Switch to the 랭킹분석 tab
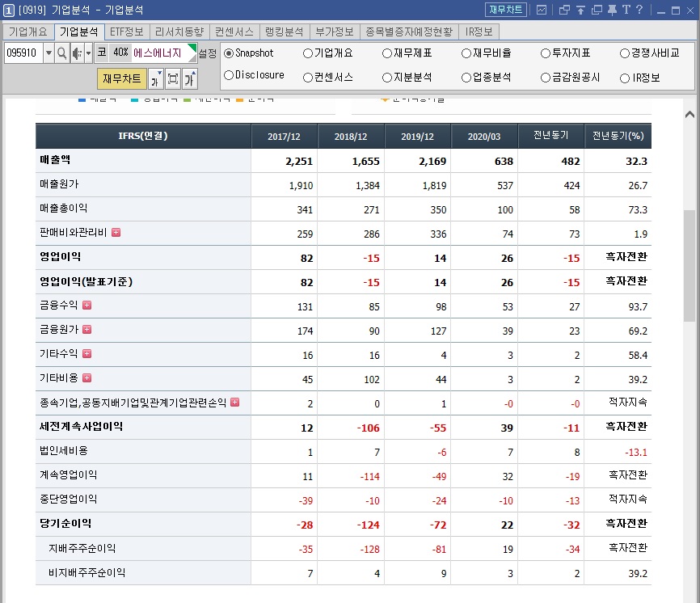This screenshot has height=603, width=700. 285,32
